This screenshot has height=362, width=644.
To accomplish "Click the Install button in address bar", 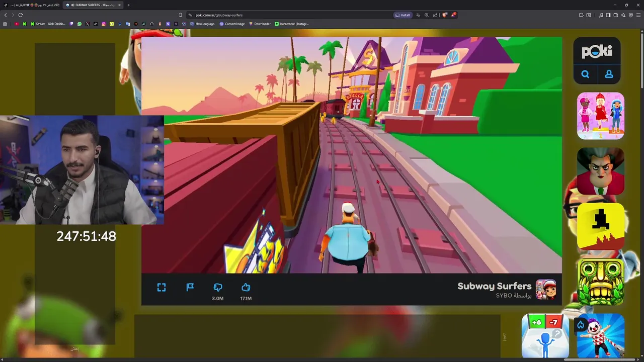I will pyautogui.click(x=403, y=15).
